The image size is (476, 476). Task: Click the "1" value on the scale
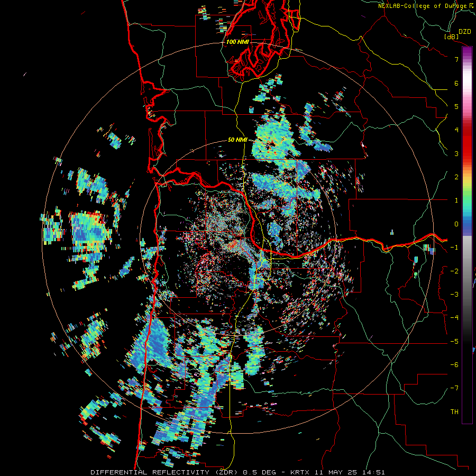point(456,200)
